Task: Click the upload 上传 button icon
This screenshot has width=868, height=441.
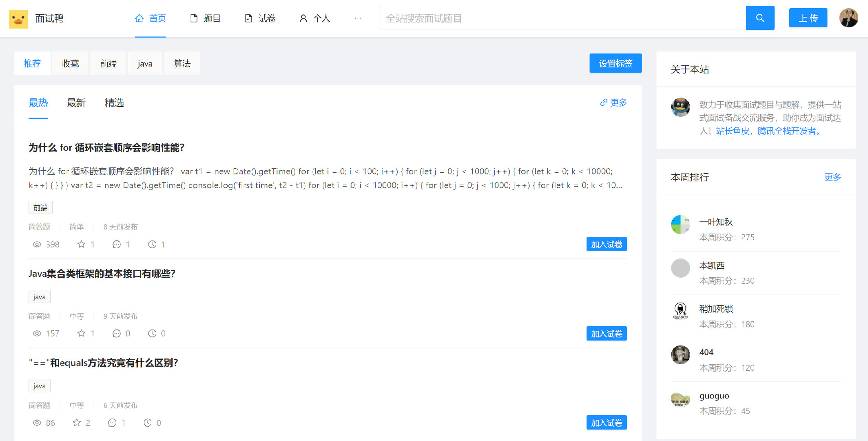Action: (x=806, y=18)
